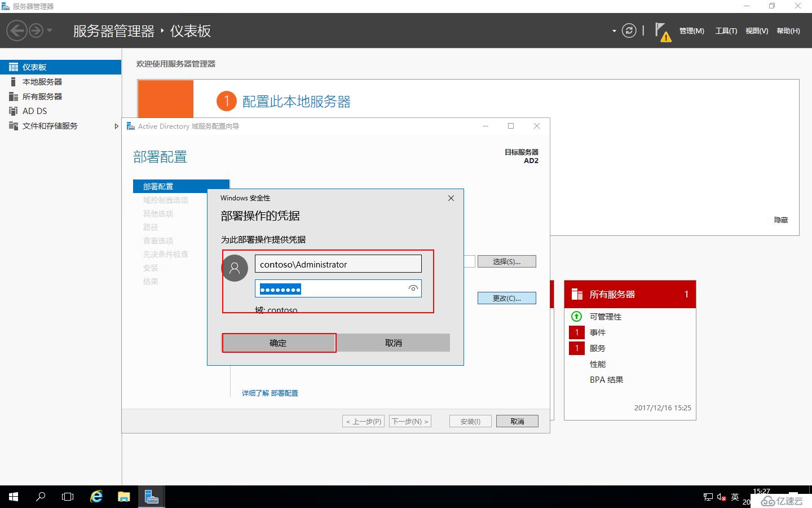This screenshot has width=812, height=508.
Task: Minimize the AD 域服务配置向导 window
Action: pos(486,126)
